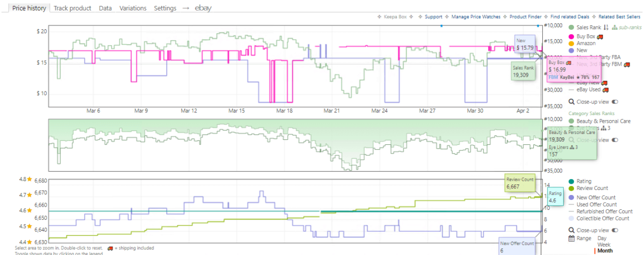Viewport: 644px width, 255px height.
Task: Click the magnifier icon in top Close-up view
Action: tap(571, 102)
